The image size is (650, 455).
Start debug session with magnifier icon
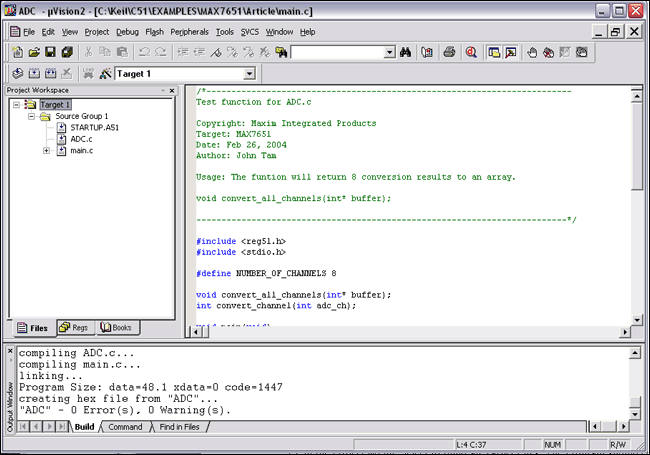(x=470, y=52)
